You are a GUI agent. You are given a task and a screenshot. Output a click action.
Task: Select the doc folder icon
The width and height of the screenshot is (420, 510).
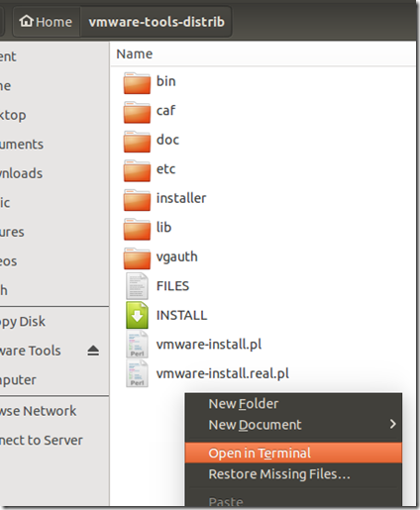(x=137, y=142)
